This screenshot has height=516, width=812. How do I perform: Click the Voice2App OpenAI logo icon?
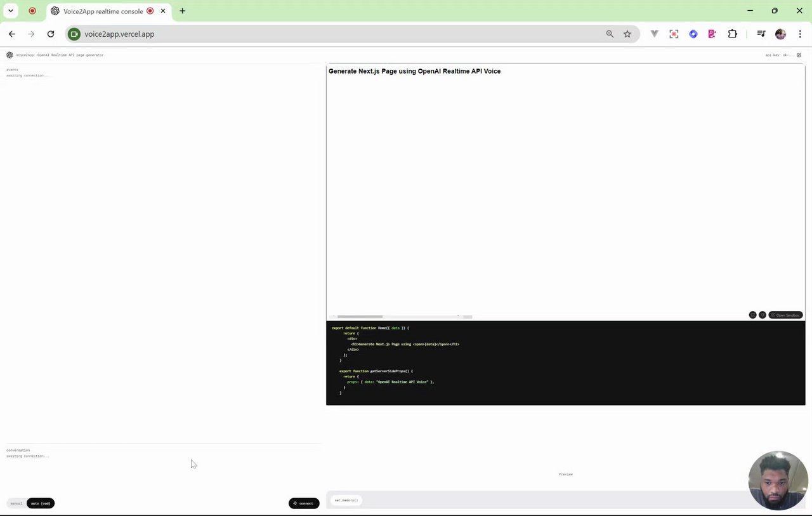click(x=10, y=55)
